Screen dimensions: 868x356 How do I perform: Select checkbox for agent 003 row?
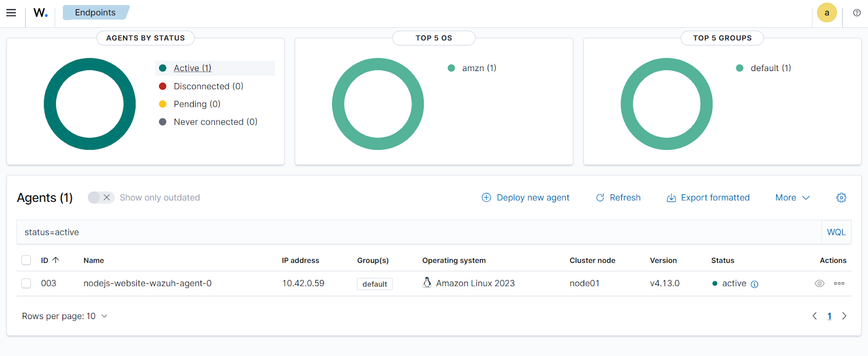[x=26, y=283]
